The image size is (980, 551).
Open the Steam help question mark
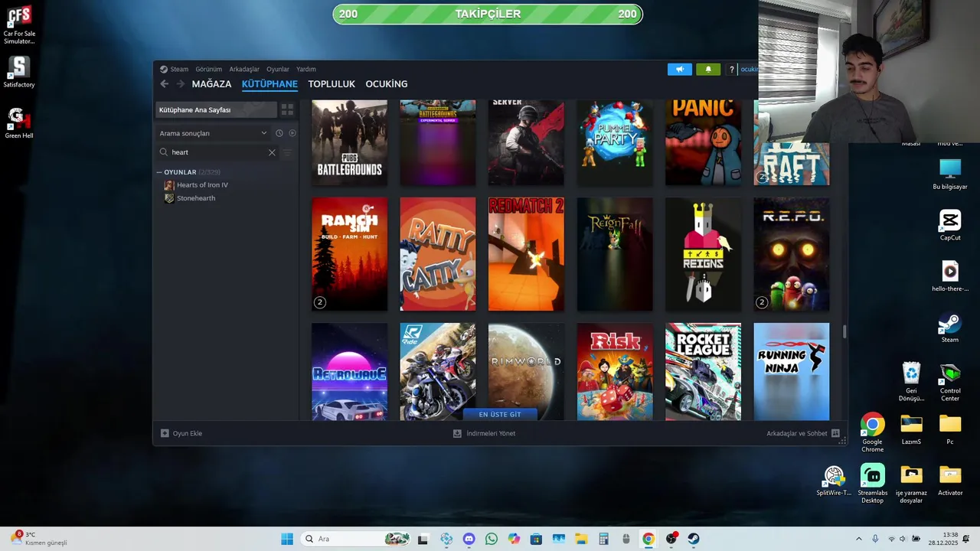[732, 69]
